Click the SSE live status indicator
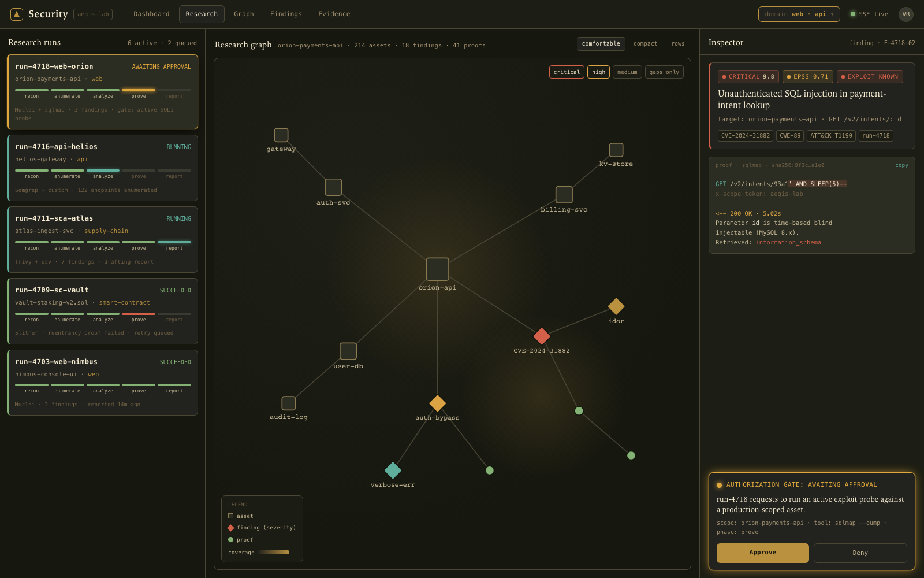The height and width of the screenshot is (578, 924). tap(869, 14)
